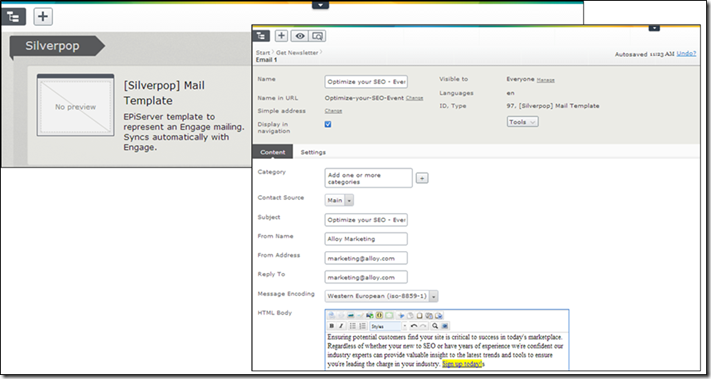
Task: Toggle navigation tree icon in back window
Action: pyautogui.click(x=13, y=16)
